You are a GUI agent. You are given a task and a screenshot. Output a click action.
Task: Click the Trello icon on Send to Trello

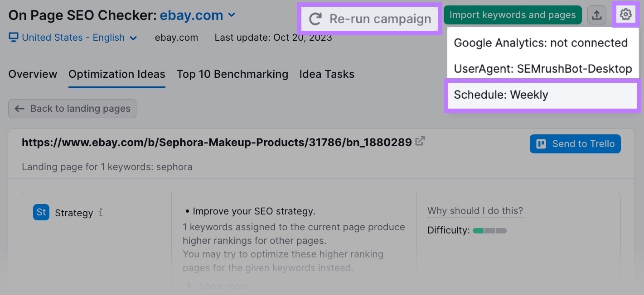(x=541, y=143)
